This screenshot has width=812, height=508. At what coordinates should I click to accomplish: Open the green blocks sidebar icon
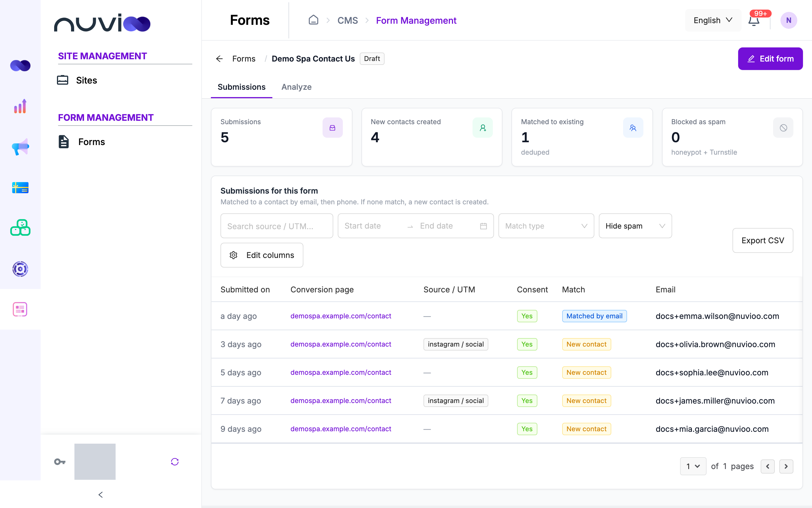click(x=20, y=228)
